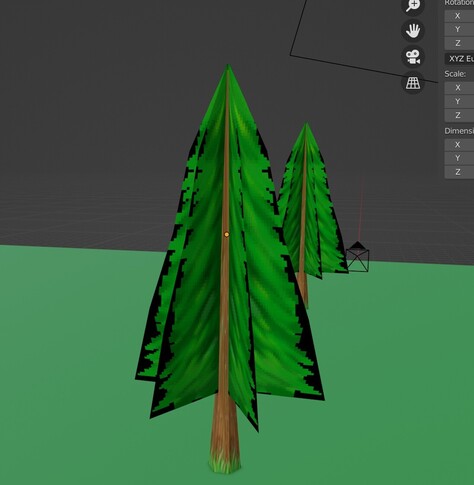Click the Scale Y field
Image resolution: width=474 pixels, height=485 pixels.
click(x=459, y=101)
